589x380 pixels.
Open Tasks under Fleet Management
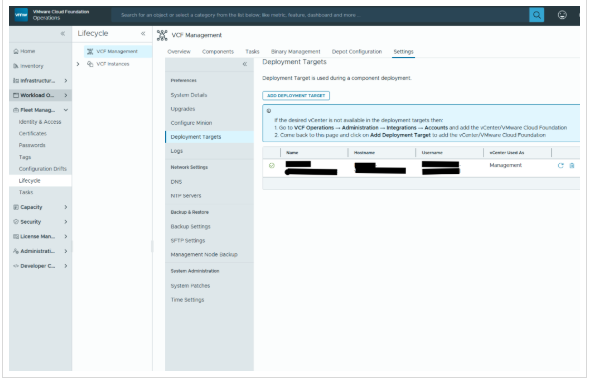tap(26, 192)
